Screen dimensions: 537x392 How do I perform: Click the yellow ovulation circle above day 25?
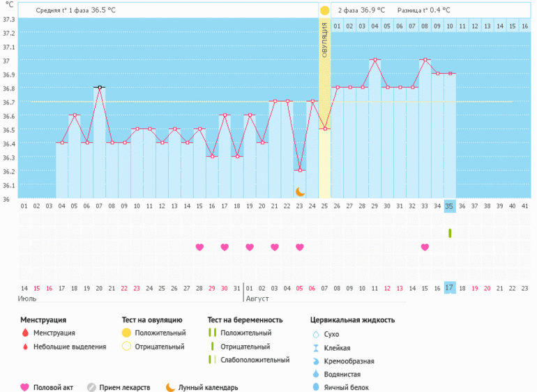(324, 10)
